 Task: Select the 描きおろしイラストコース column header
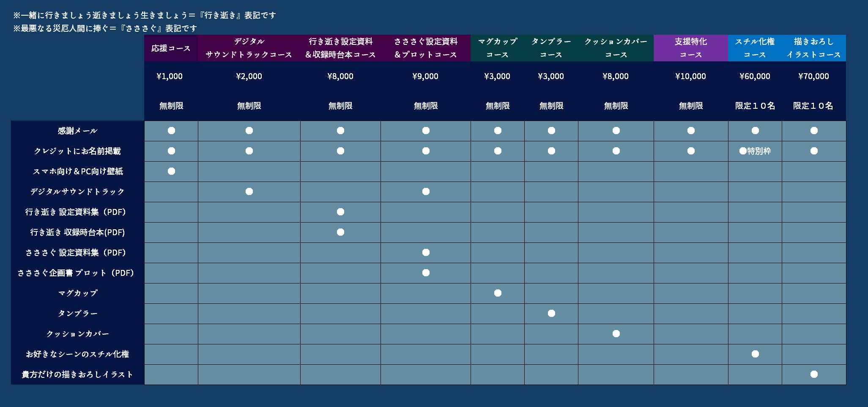pos(813,48)
